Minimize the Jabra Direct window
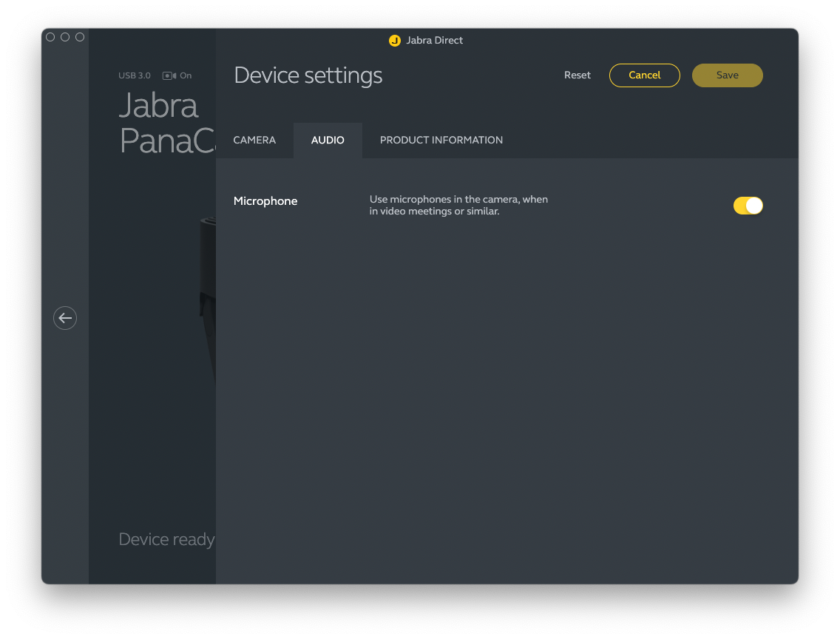 (65, 37)
